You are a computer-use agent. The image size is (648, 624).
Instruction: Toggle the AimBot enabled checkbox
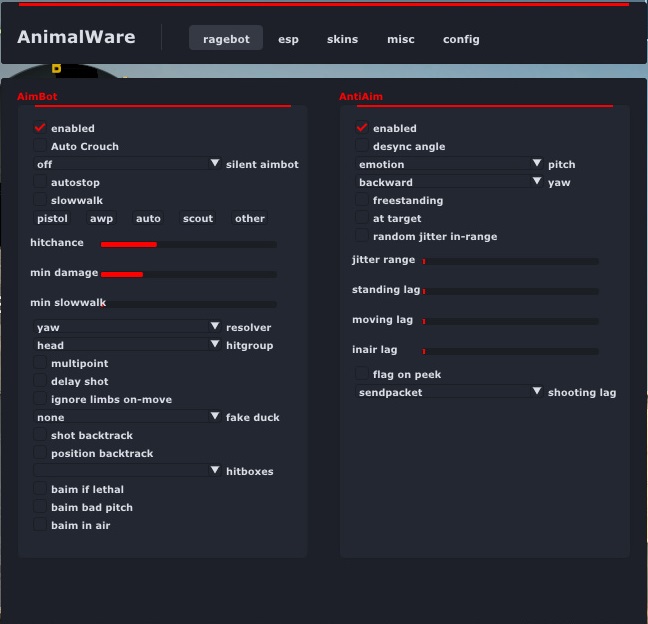40,128
